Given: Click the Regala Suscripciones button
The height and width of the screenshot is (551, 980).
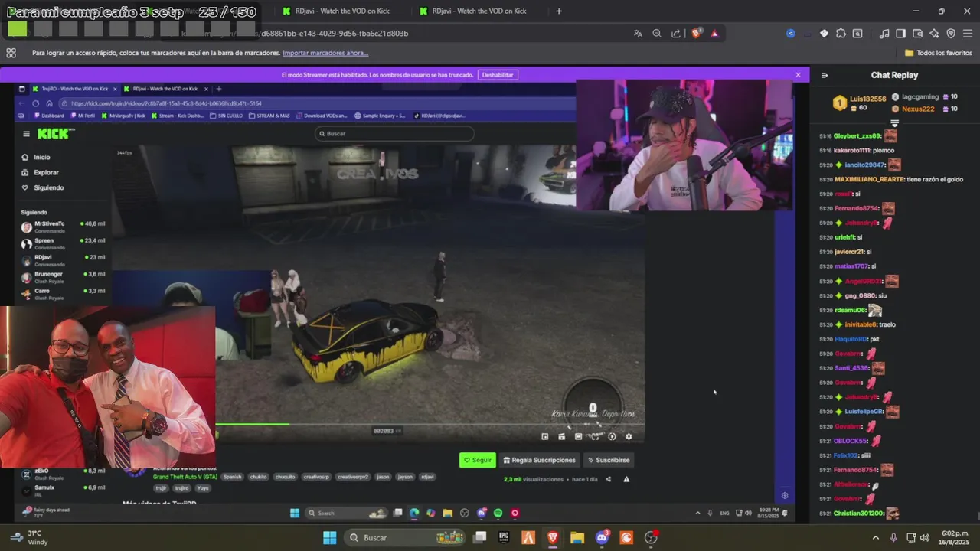Looking at the screenshot, I should pyautogui.click(x=538, y=460).
